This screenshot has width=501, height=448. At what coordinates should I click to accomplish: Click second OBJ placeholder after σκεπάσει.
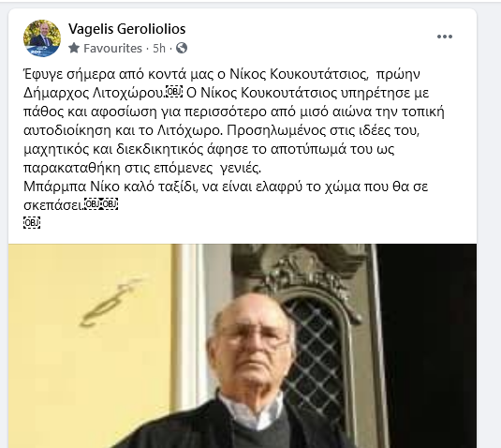click(x=110, y=203)
